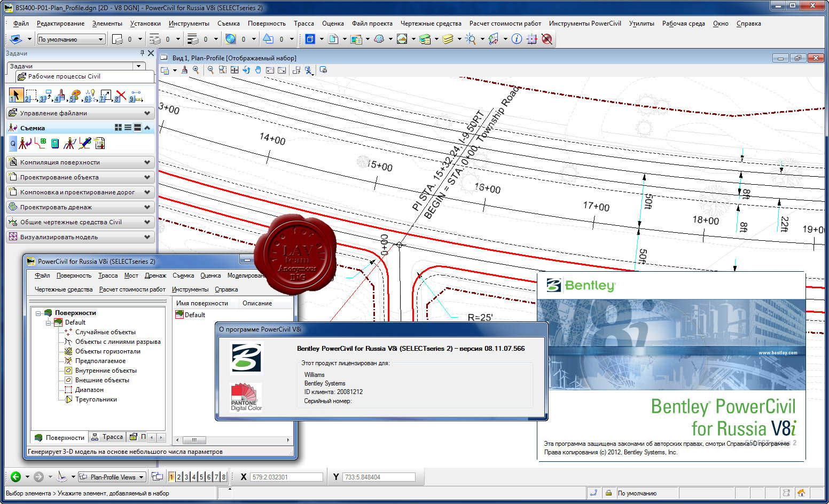Click the green Back arrow button
Image resolution: width=829 pixels, height=504 pixels.
tap(15, 477)
